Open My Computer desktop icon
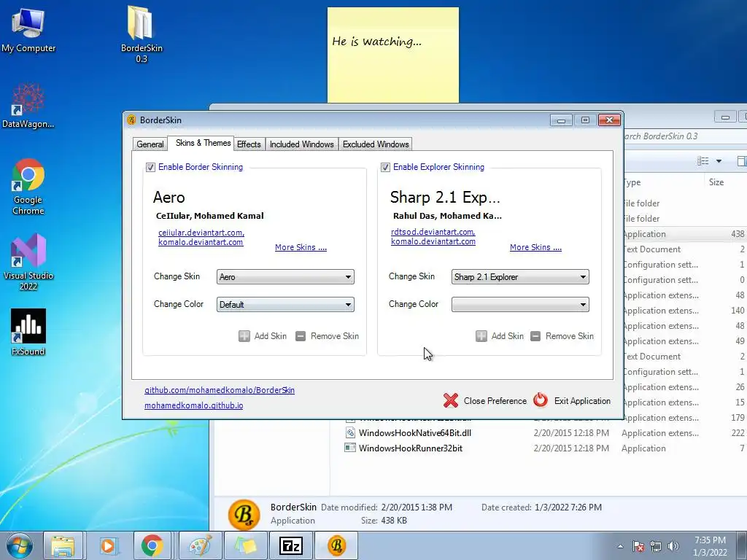This screenshot has width=747, height=560. [x=28, y=30]
